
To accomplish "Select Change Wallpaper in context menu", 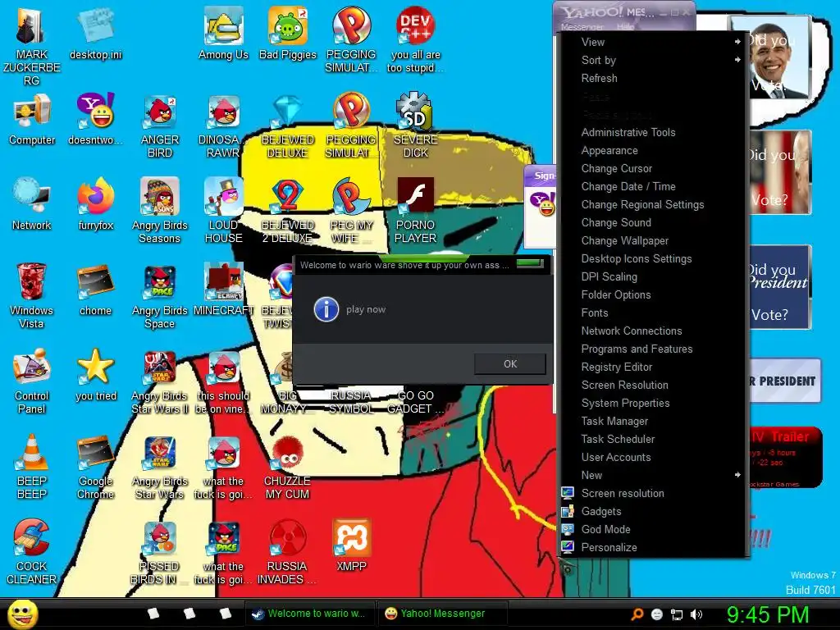I will (x=653, y=240).
